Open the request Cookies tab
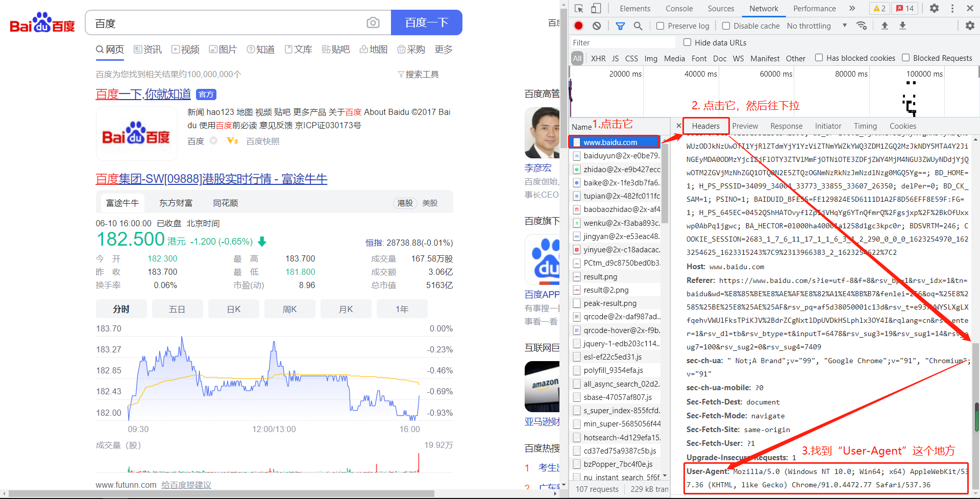The width and height of the screenshot is (980, 499). [902, 126]
